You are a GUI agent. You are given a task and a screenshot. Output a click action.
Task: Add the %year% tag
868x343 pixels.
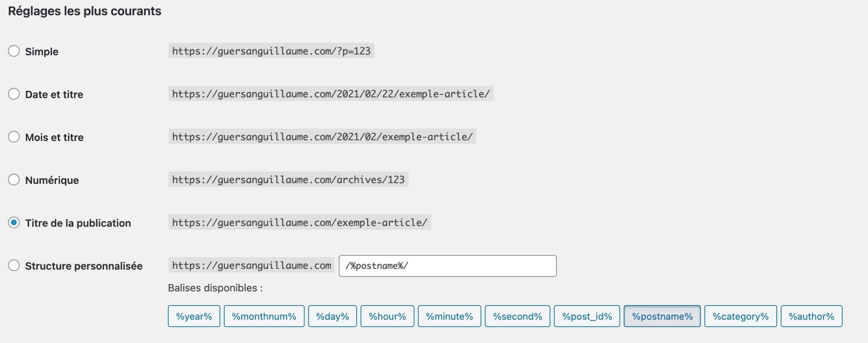[x=194, y=316]
